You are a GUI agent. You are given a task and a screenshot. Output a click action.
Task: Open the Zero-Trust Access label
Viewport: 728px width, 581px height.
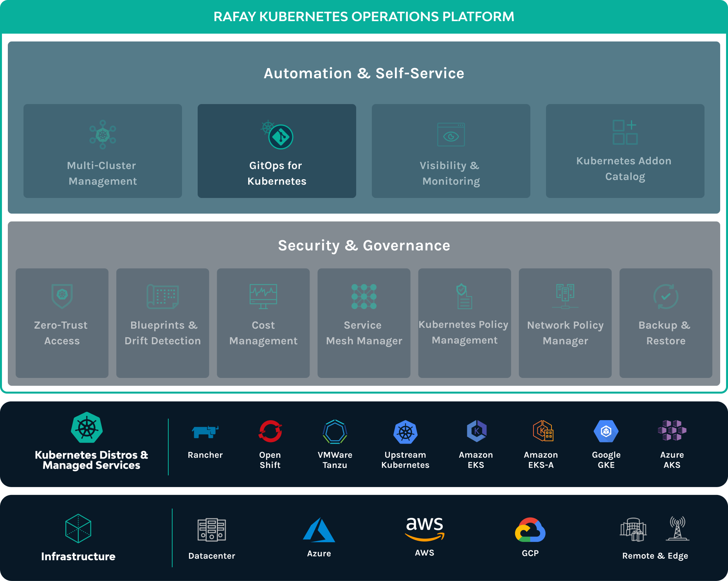pos(61,333)
